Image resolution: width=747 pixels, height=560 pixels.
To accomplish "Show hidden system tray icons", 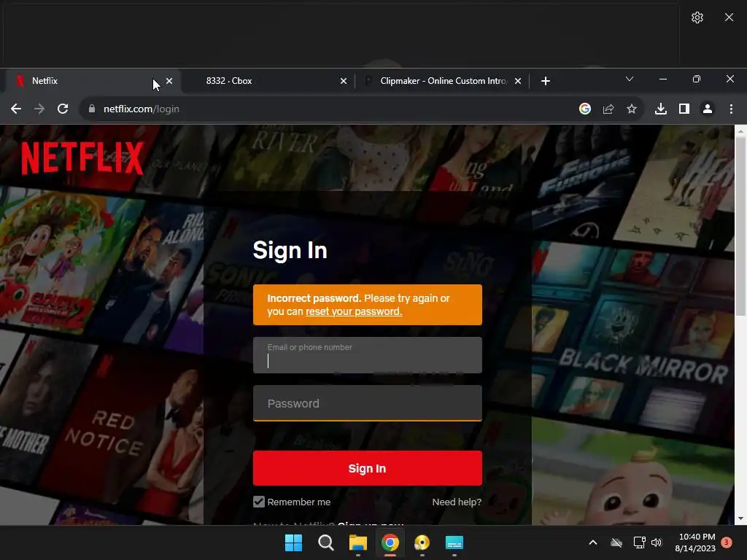I will tap(593, 542).
